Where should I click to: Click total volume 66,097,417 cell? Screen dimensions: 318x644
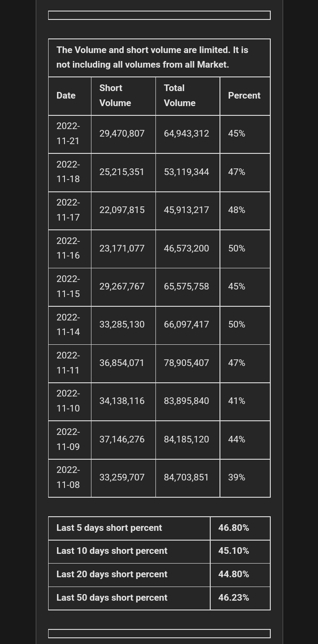188,325
